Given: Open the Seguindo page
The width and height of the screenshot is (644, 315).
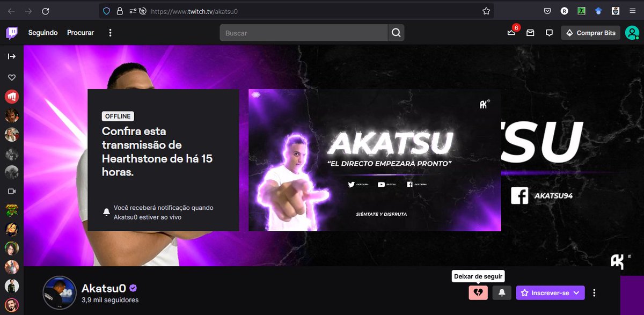Looking at the screenshot, I should [x=43, y=33].
